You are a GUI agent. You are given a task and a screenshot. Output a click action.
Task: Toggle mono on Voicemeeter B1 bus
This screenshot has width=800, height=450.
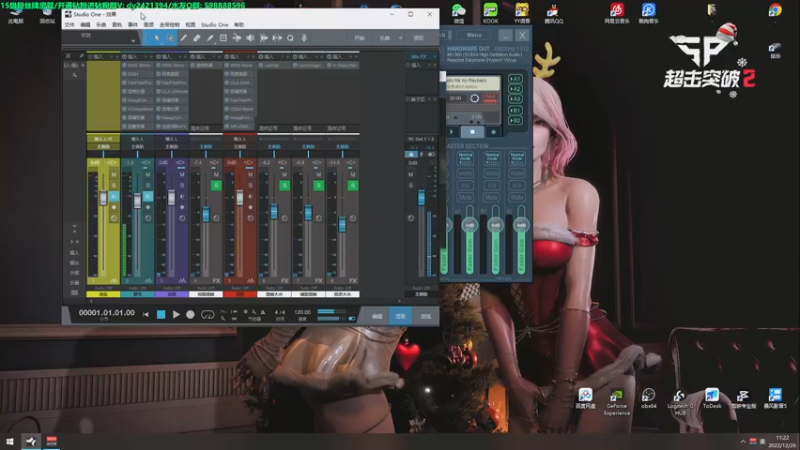pos(491,173)
